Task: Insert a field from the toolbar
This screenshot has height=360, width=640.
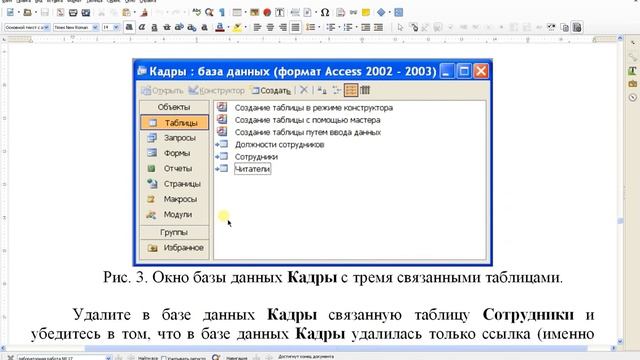Action: click(307, 13)
